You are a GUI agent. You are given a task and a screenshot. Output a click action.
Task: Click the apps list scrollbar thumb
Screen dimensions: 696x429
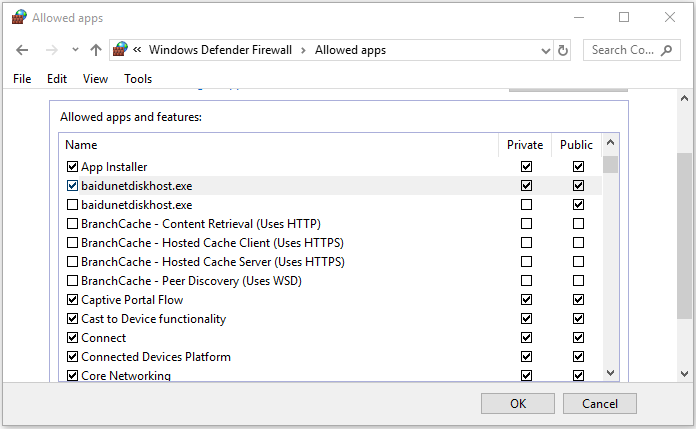click(x=610, y=164)
